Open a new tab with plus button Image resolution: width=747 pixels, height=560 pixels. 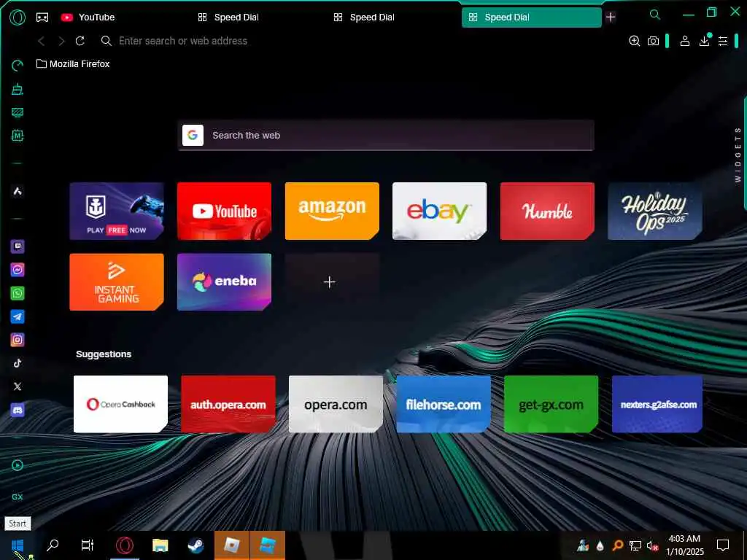611,17
